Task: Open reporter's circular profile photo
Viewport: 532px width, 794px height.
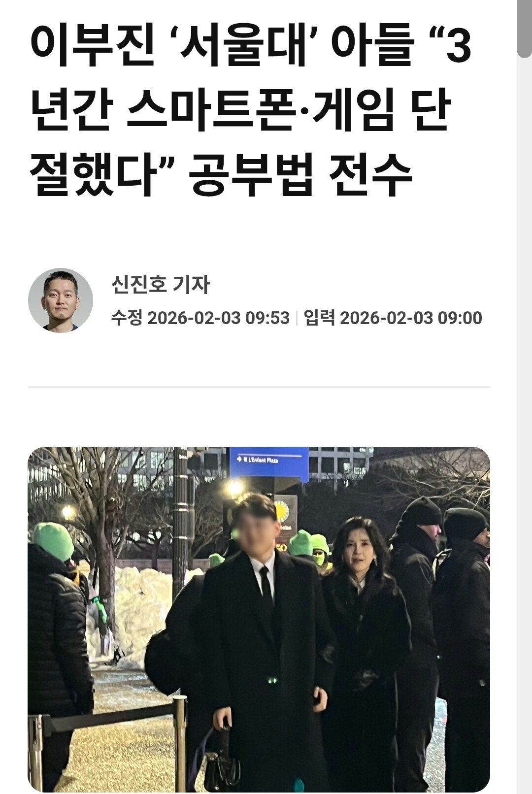Action: tap(61, 300)
